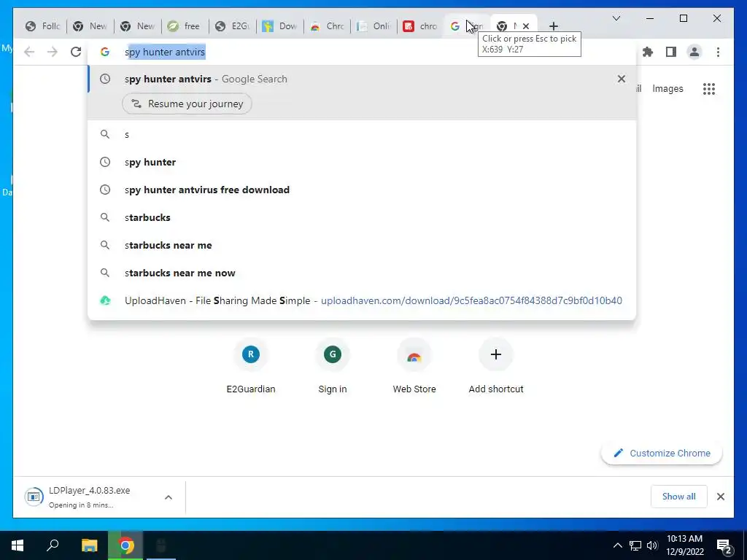Choose the 'spy hunter' history suggestion

(362, 162)
